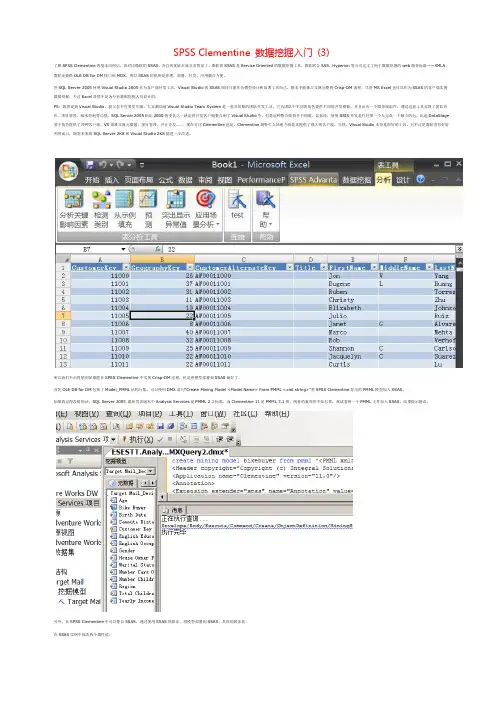The width and height of the screenshot is (503, 711).
Task: Switch to the 开始 ribbon tab
Action: tap(92, 180)
